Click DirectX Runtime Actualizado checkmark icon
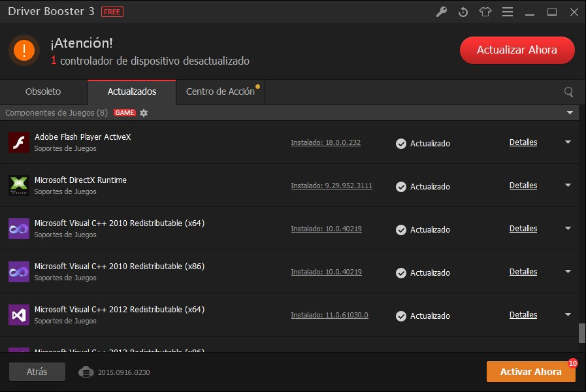586x392 pixels. click(401, 186)
